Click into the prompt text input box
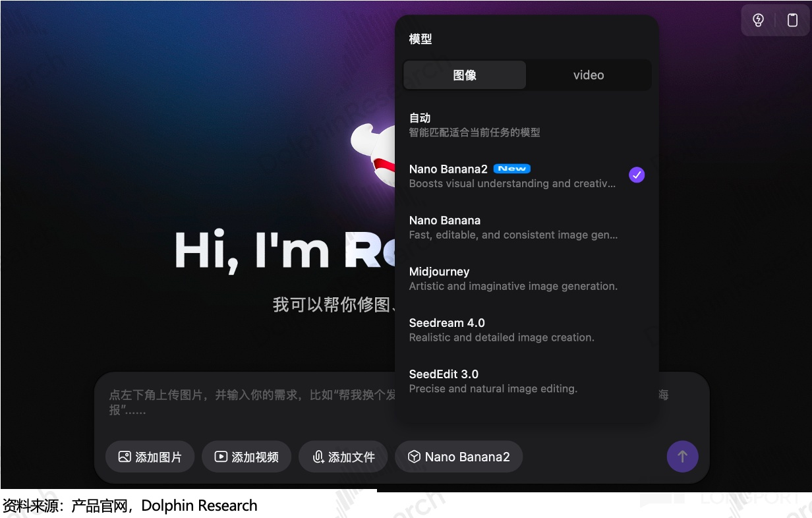 250,402
